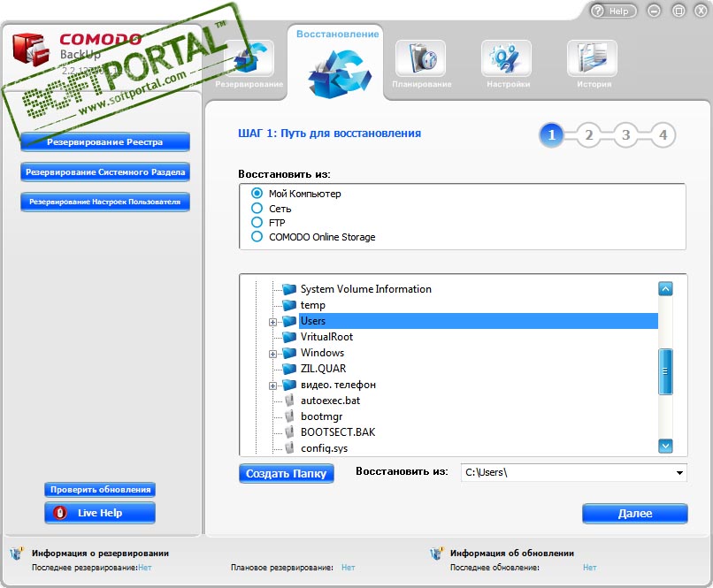Minimize the Comodo BackUp window

click(x=655, y=11)
